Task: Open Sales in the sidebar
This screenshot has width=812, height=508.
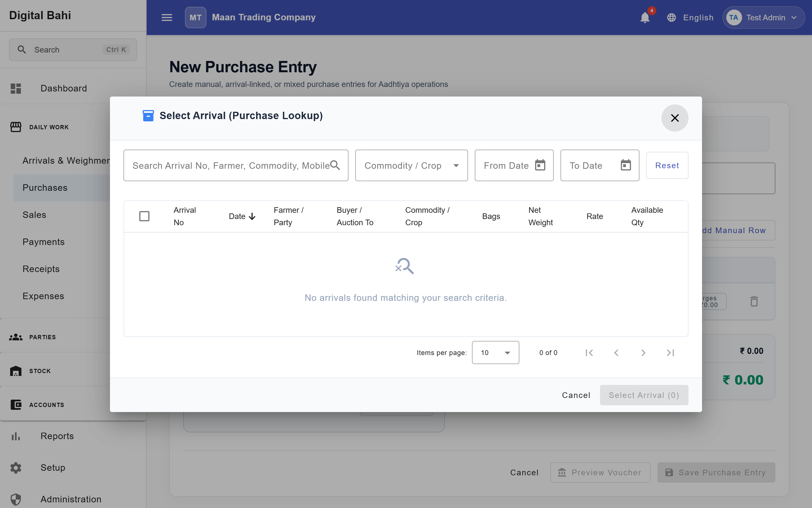Action: click(x=62, y=215)
